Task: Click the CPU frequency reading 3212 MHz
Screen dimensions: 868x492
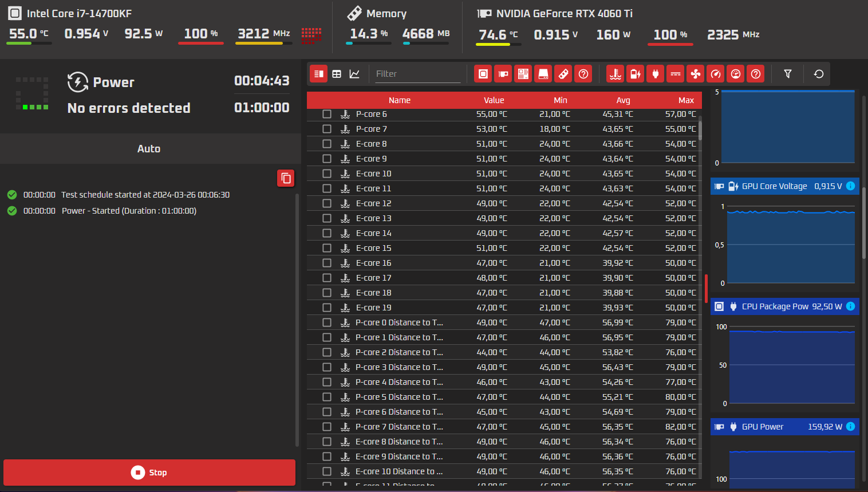Action: click(x=264, y=34)
